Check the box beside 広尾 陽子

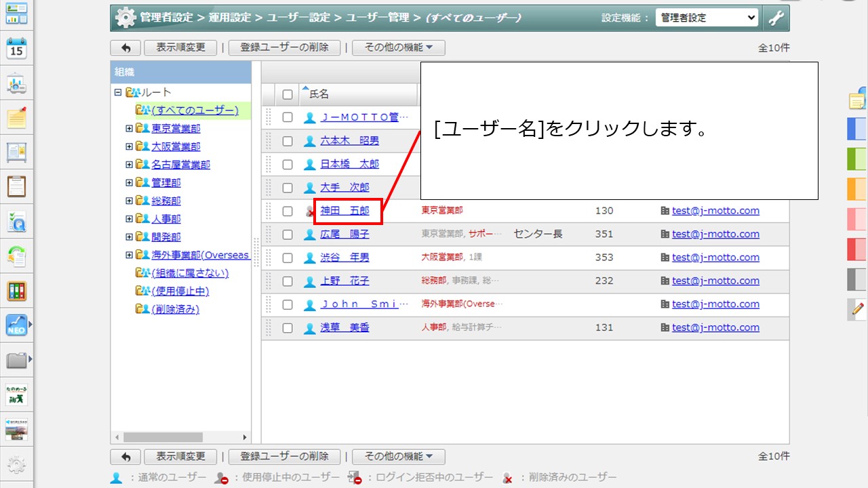tap(288, 235)
